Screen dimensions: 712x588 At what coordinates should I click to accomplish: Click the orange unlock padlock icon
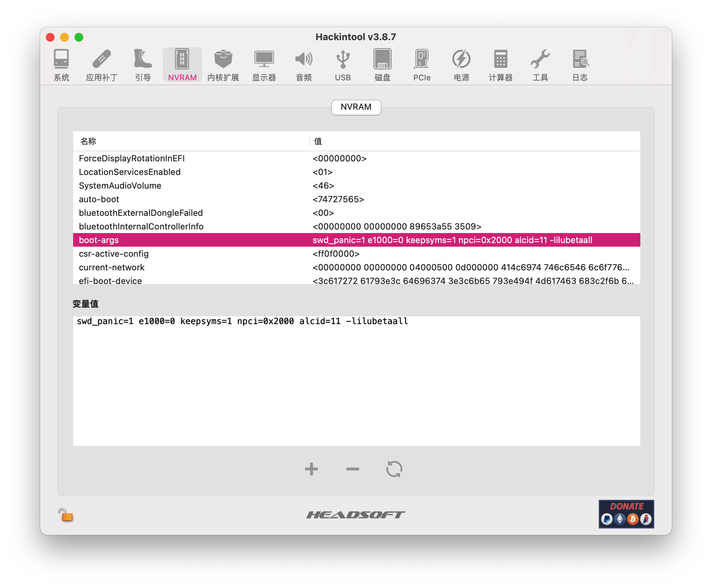[x=66, y=515]
